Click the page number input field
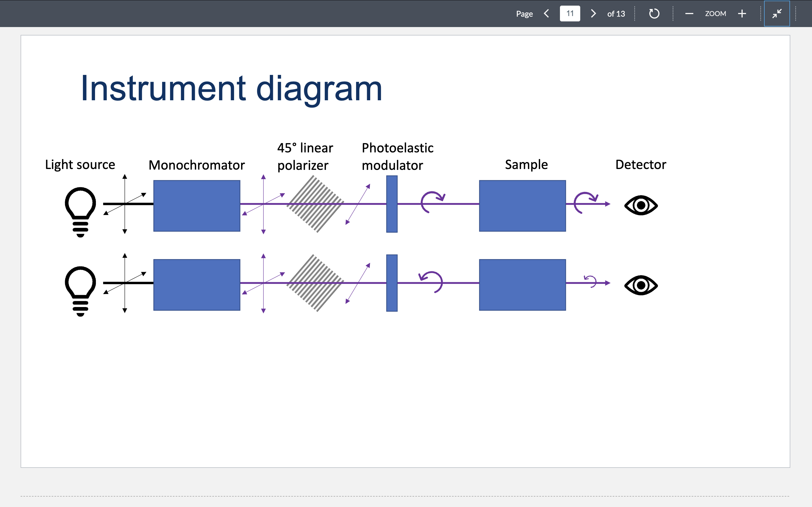The height and width of the screenshot is (507, 812). [570, 14]
